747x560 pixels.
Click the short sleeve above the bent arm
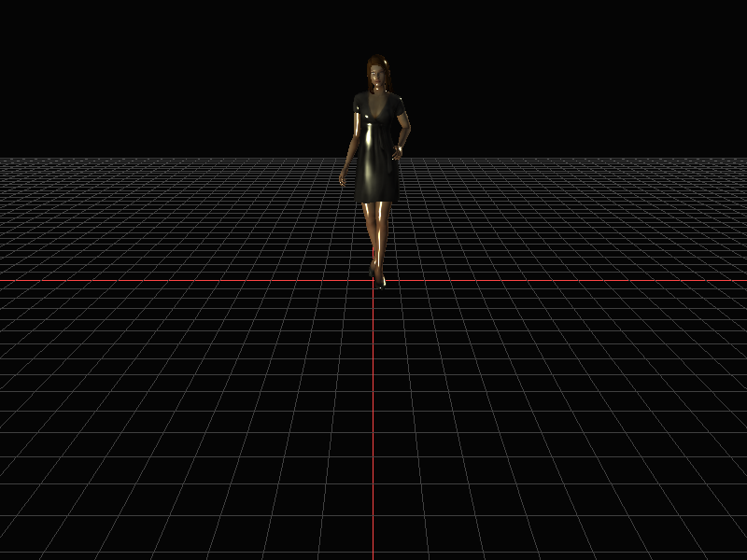399,107
